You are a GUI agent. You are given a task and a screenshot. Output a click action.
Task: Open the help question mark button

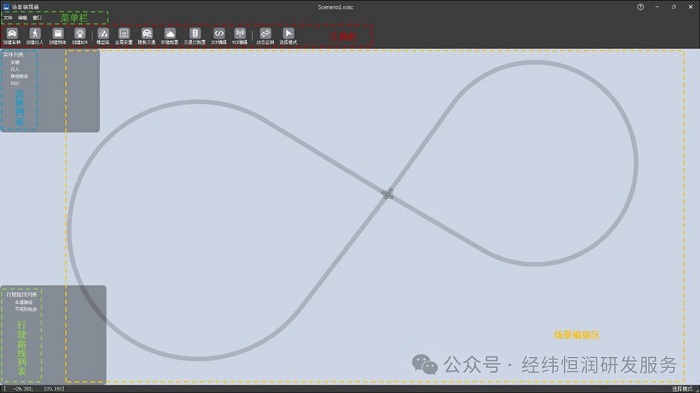[x=640, y=7]
